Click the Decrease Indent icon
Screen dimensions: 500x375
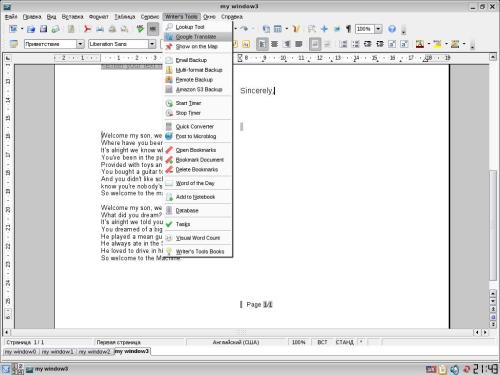(368, 44)
